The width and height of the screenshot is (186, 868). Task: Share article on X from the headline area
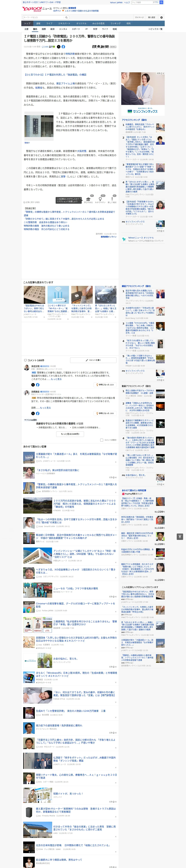click(59, 47)
